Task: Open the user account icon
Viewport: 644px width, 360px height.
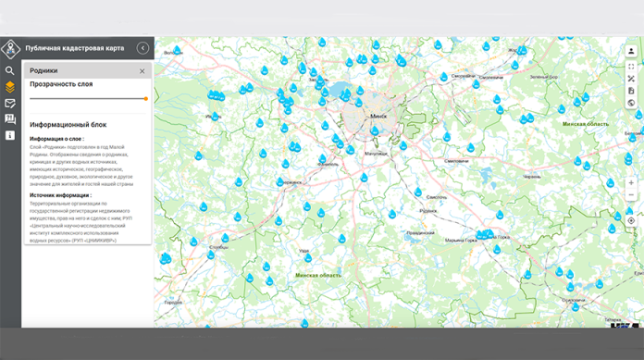Action: click(x=631, y=51)
